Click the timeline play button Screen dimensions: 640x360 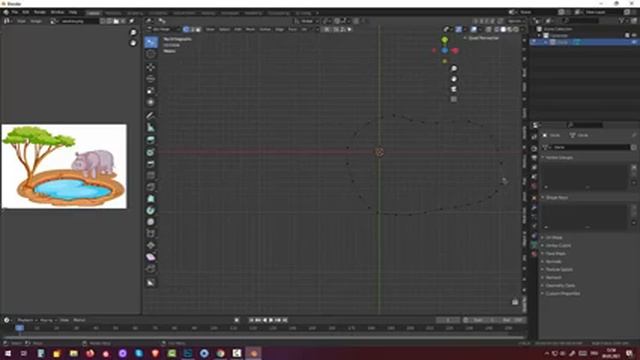[271, 320]
